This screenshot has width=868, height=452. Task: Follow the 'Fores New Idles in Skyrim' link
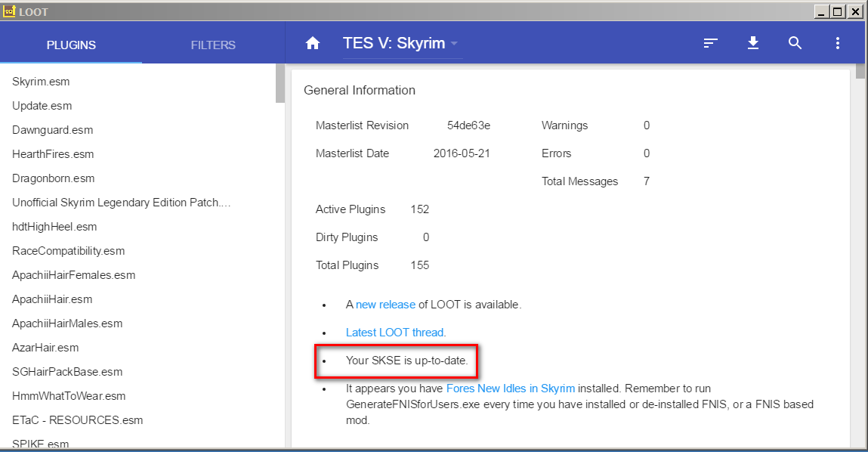(510, 388)
